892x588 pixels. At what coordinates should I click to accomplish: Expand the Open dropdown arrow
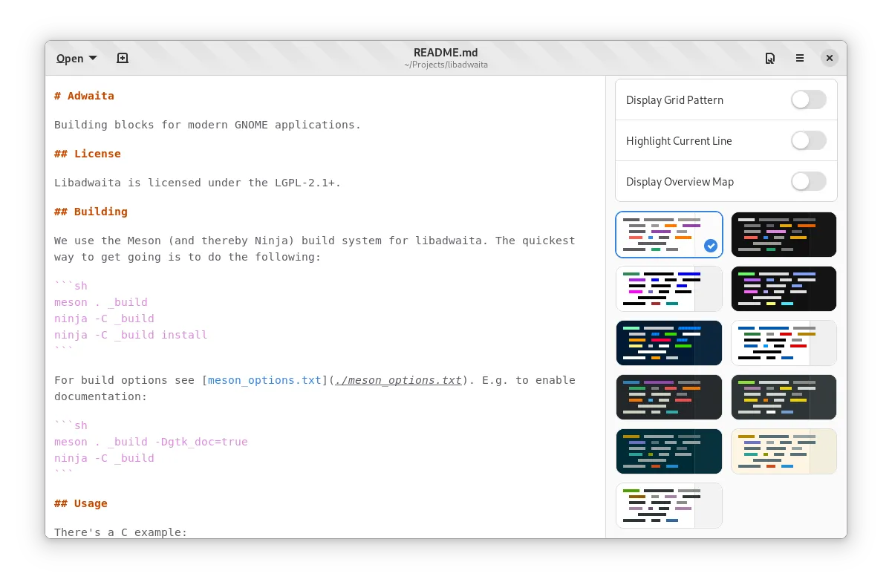[x=93, y=58]
